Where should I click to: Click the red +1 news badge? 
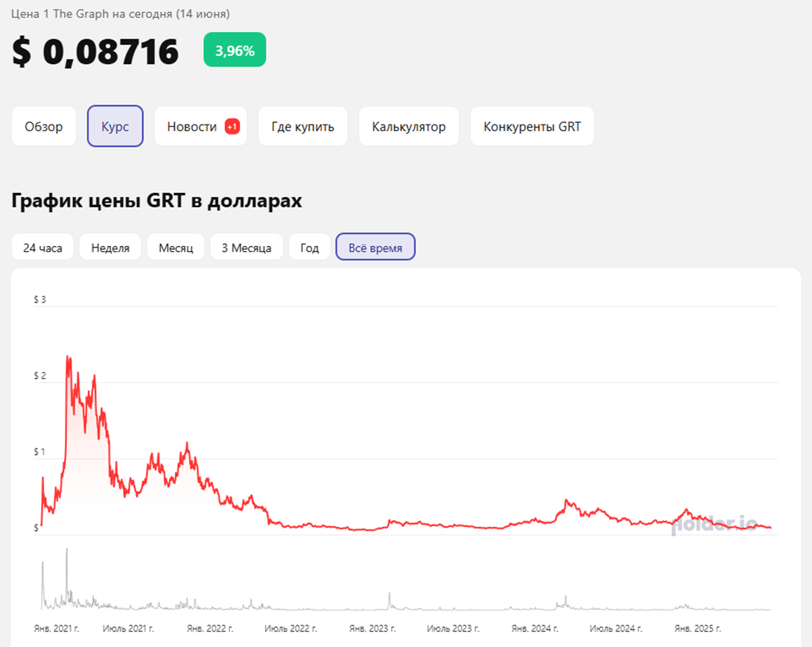232,127
